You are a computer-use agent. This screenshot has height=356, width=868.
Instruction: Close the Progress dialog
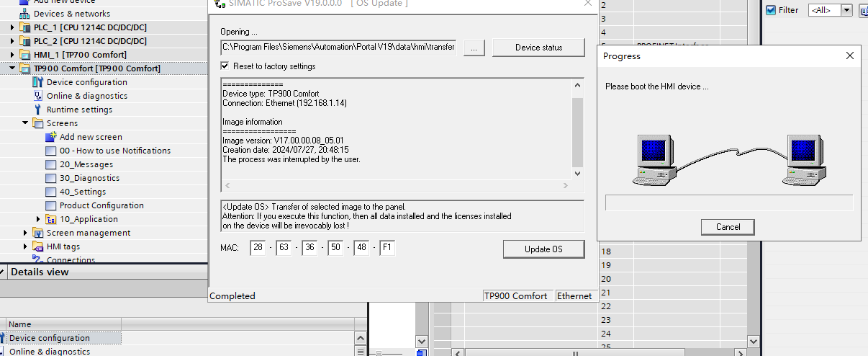(850, 55)
